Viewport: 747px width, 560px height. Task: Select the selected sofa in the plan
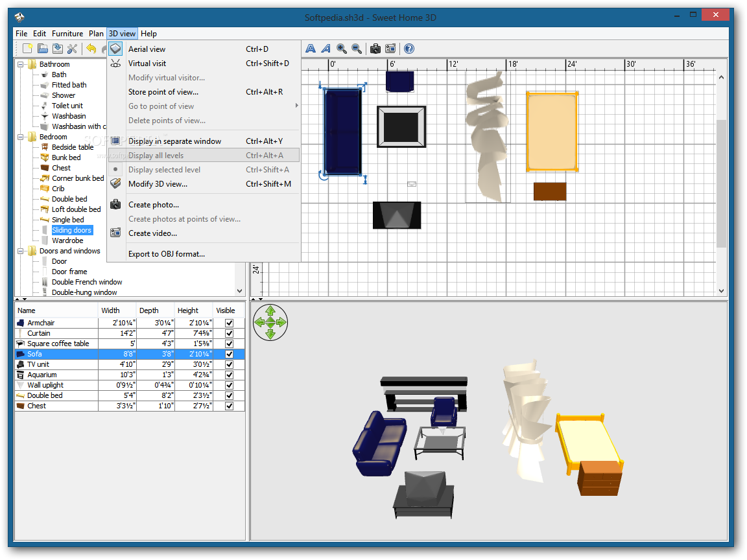pos(342,132)
